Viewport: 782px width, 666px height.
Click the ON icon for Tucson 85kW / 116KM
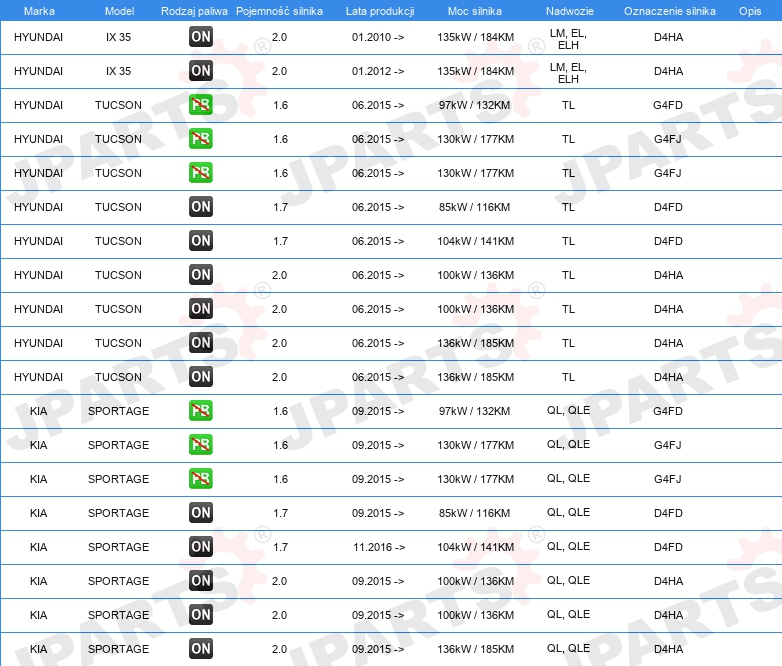coord(201,207)
